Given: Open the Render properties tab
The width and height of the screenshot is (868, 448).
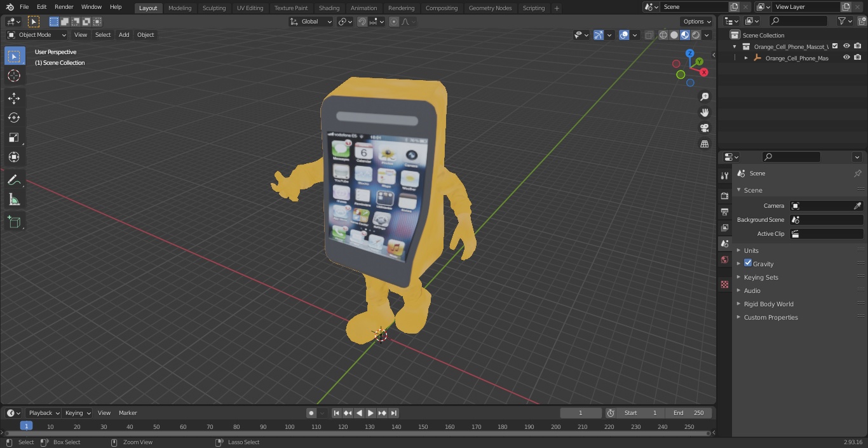Looking at the screenshot, I should pos(724,196).
